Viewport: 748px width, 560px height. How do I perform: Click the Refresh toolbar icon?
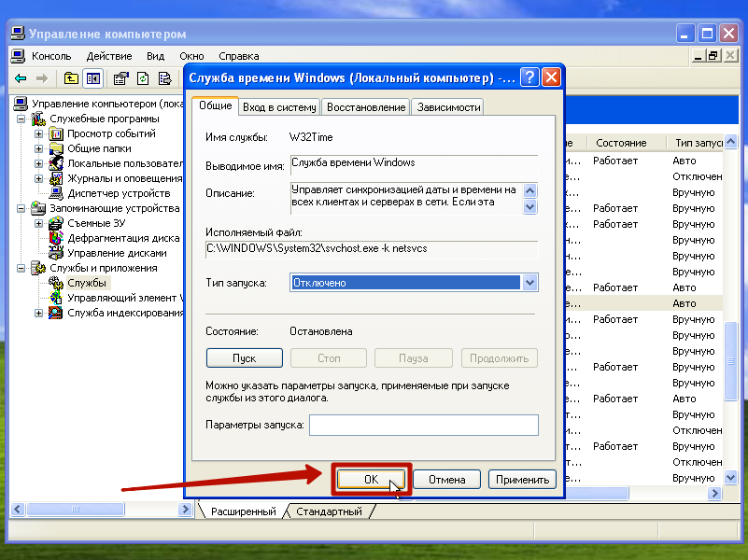(143, 78)
